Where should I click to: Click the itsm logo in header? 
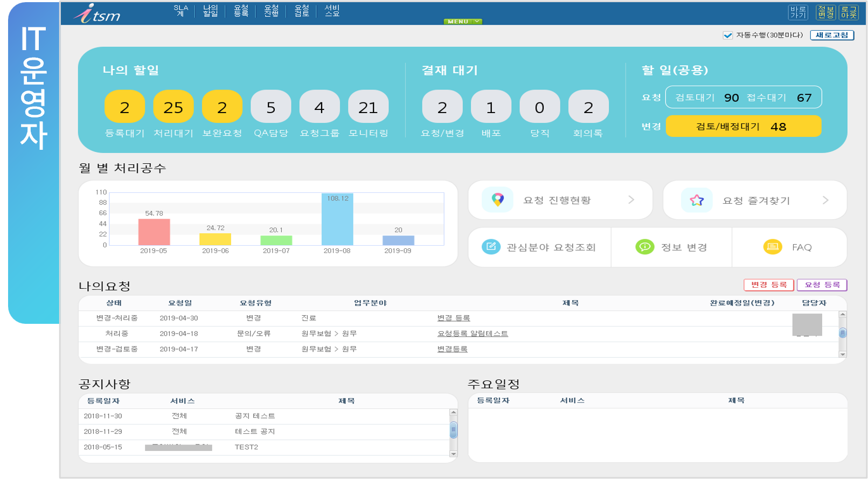click(x=98, y=13)
